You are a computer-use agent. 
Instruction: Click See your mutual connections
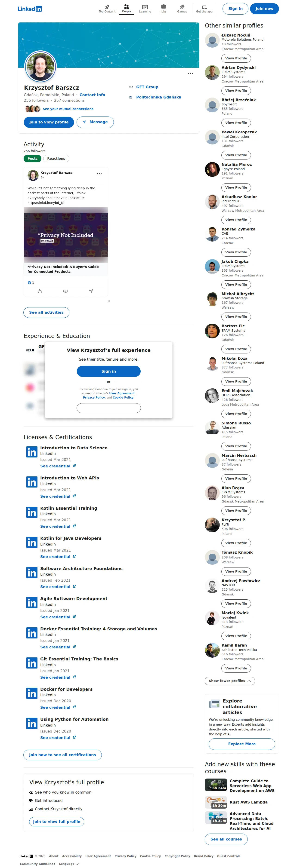(x=68, y=109)
